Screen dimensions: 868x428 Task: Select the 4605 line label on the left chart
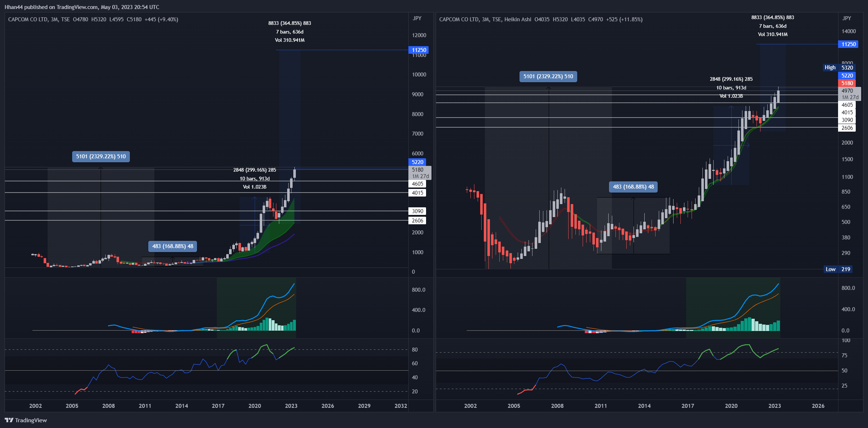417,184
